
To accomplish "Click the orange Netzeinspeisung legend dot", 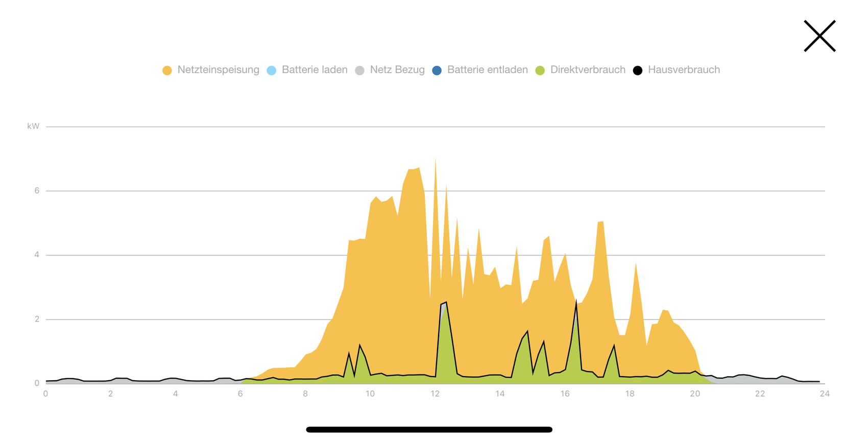I will tap(167, 70).
